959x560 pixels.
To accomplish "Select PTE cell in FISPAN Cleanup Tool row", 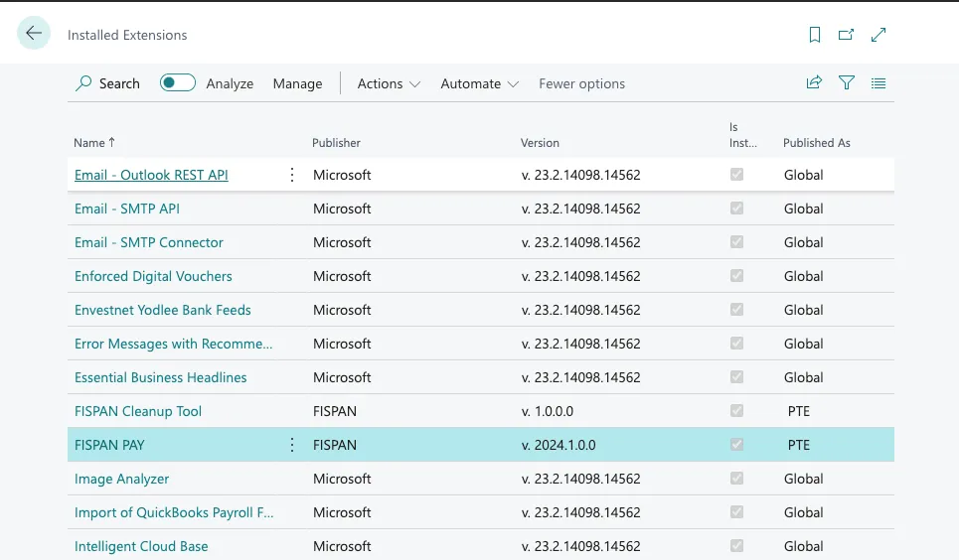I will click(799, 411).
